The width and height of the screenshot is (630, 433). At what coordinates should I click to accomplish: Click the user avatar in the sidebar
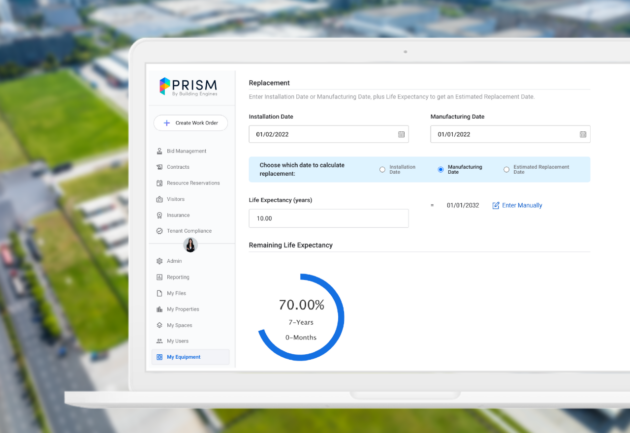coord(191,245)
